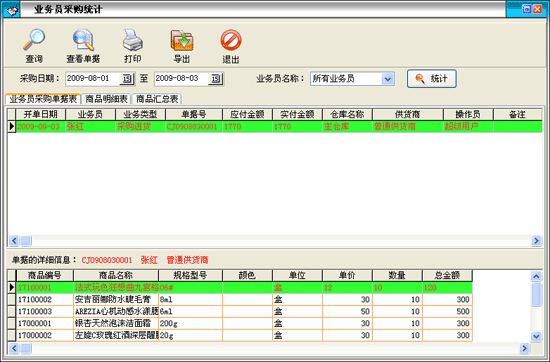Click the 退出 exit icon

(231, 40)
